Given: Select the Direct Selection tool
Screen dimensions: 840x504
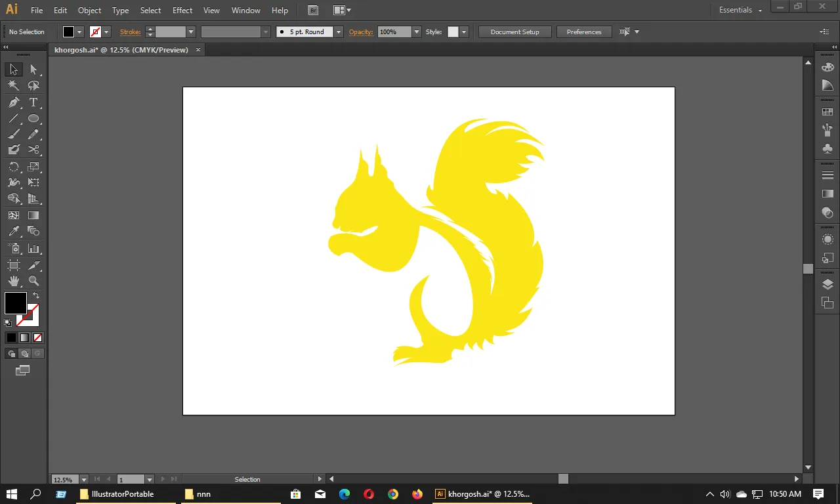Looking at the screenshot, I should coord(33,70).
